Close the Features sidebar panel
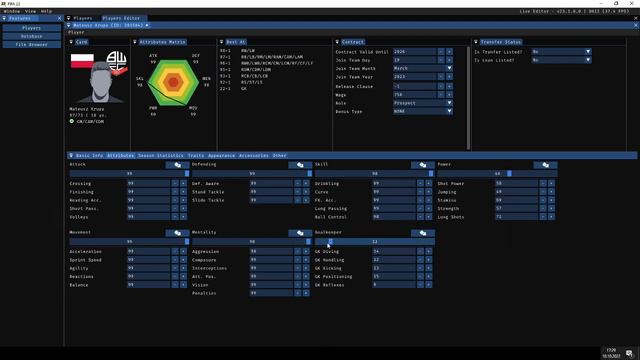Screen dimensions: 640x360 (x=59, y=18)
